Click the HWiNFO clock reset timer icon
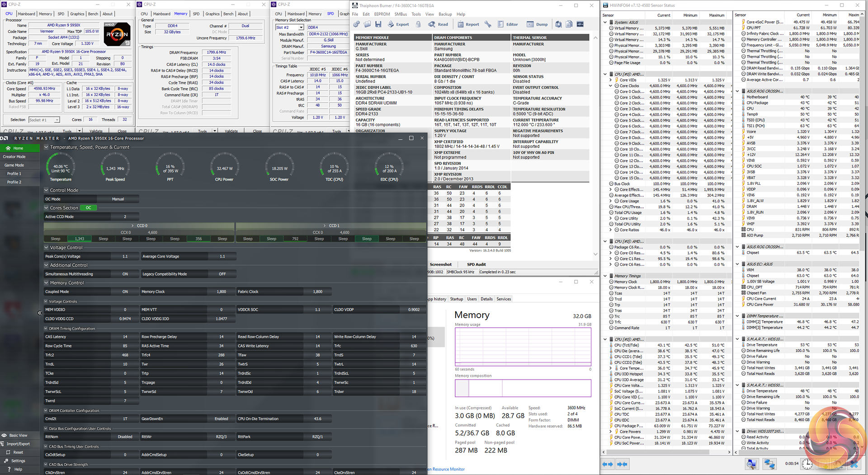The image size is (868, 475). pyautogui.click(x=807, y=464)
